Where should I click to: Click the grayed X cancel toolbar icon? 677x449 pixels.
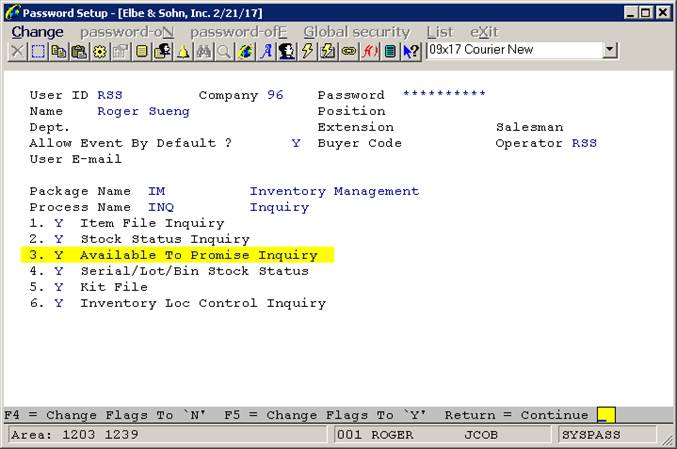click(x=17, y=52)
